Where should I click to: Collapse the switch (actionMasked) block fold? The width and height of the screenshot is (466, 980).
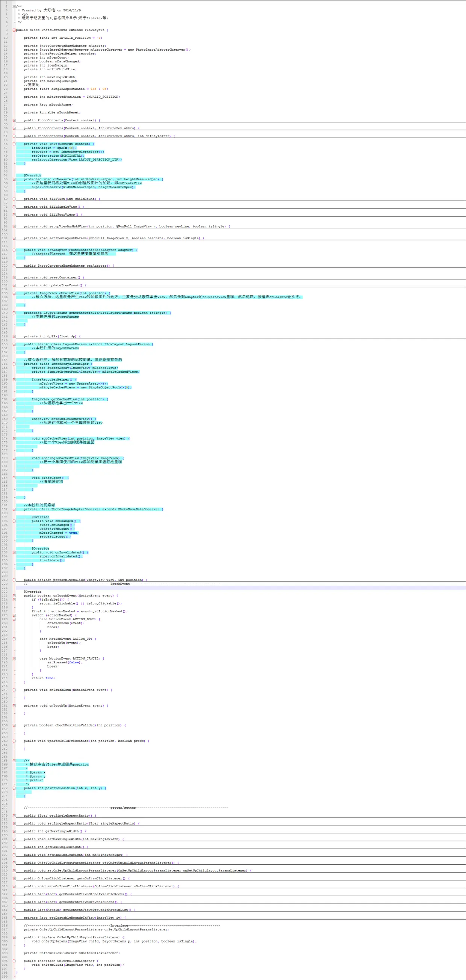pyautogui.click(x=14, y=615)
